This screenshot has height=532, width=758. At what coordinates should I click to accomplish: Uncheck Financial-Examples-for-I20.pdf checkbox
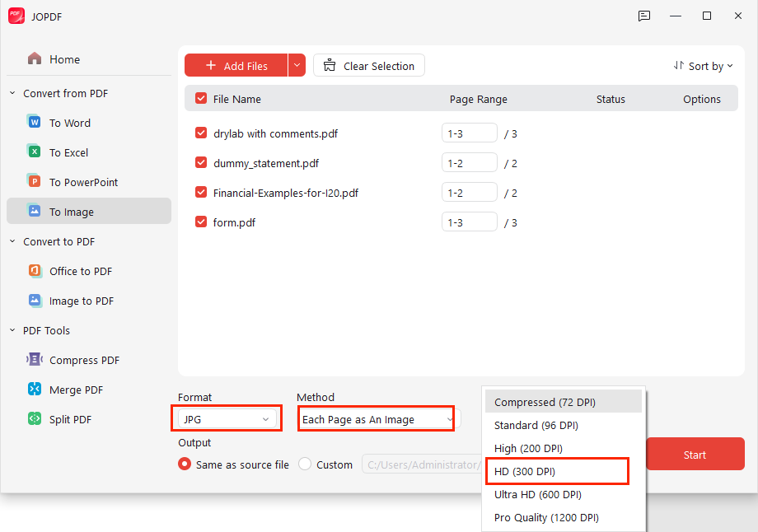201,193
